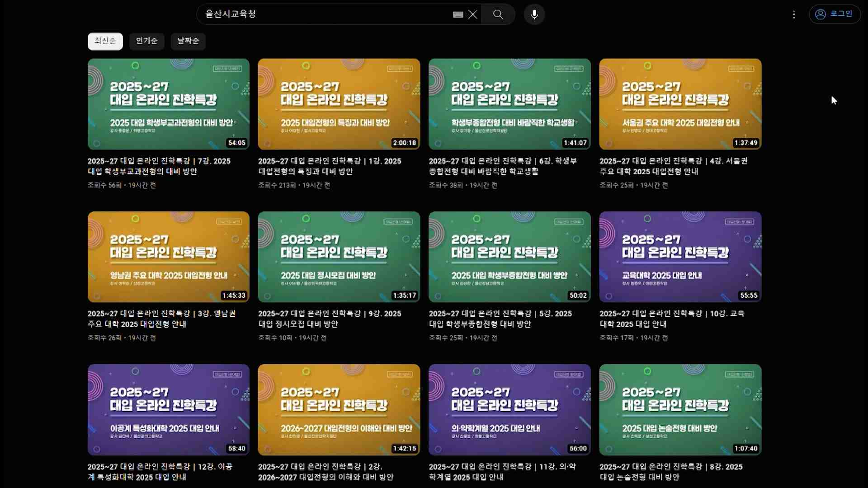The width and height of the screenshot is (868, 488).
Task: Open the 12강 이공계 특성화대학 thumbnail
Action: [168, 409]
